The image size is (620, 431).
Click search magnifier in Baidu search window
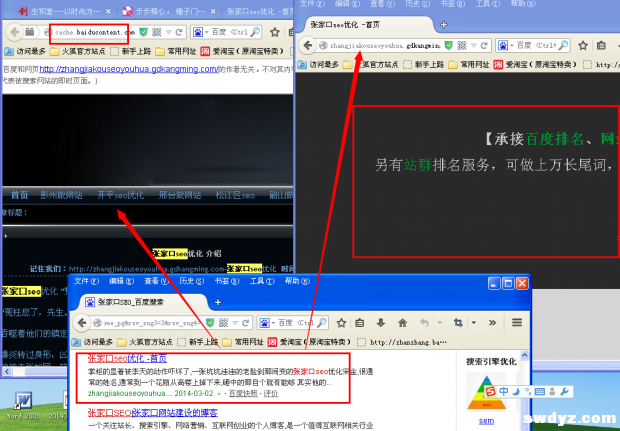(323, 323)
